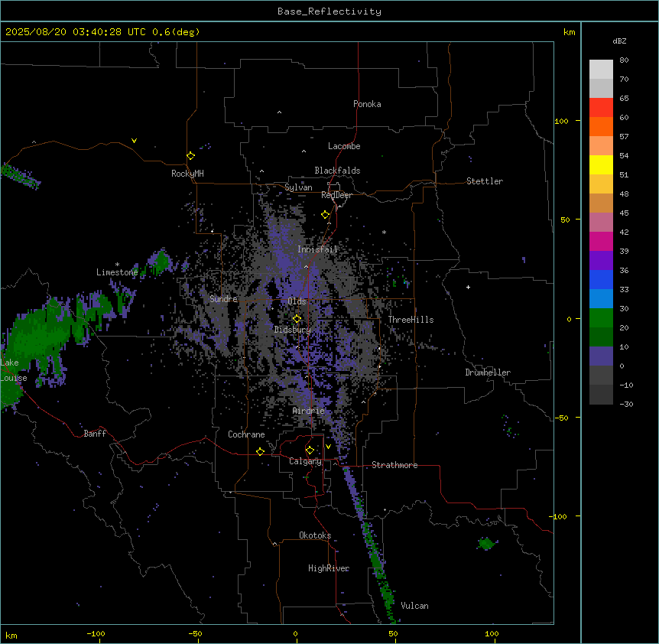
Task: Click the orange 57-60 dBZ legend swatch
Action: coord(601,126)
